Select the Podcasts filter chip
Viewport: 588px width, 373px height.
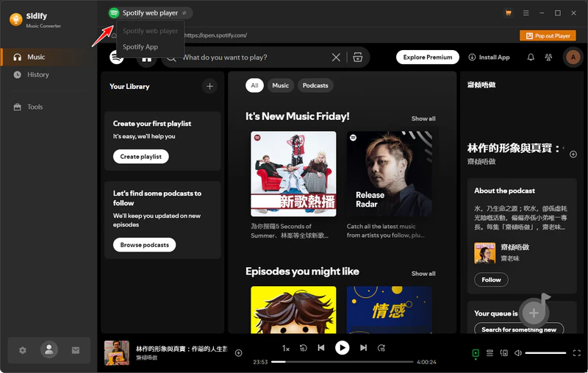tap(315, 85)
